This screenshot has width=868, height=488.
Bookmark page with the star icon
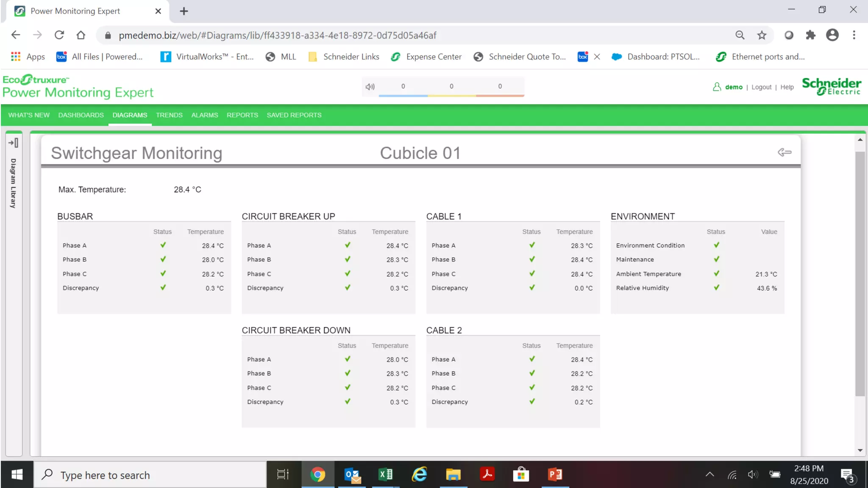coord(762,35)
